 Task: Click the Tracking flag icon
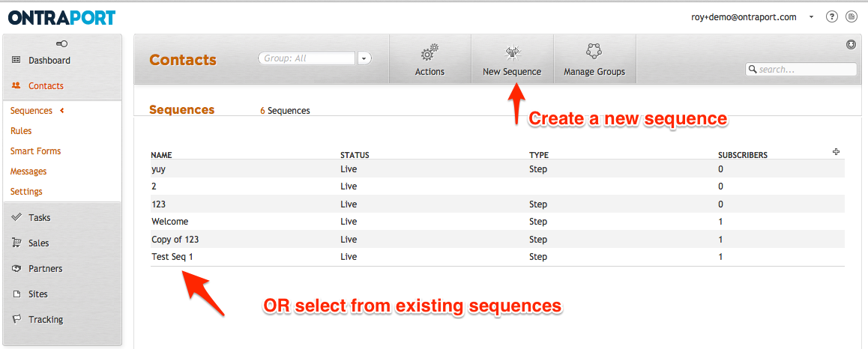[16, 319]
